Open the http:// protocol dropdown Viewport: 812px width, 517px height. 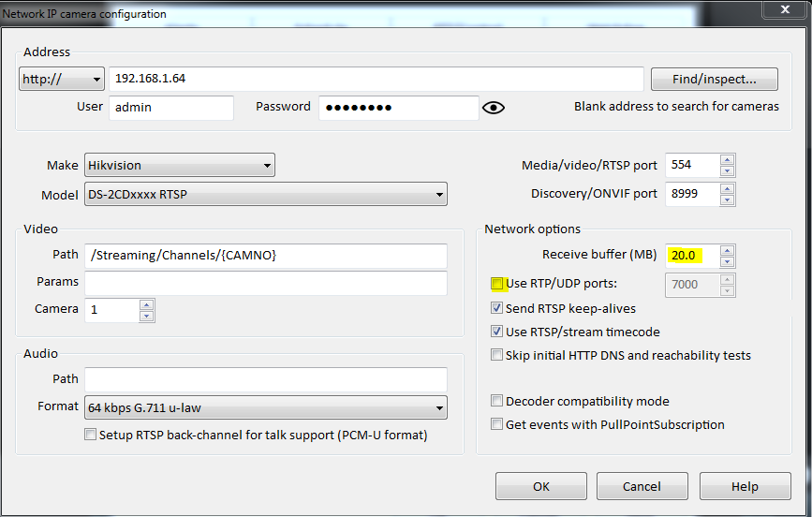click(x=62, y=80)
